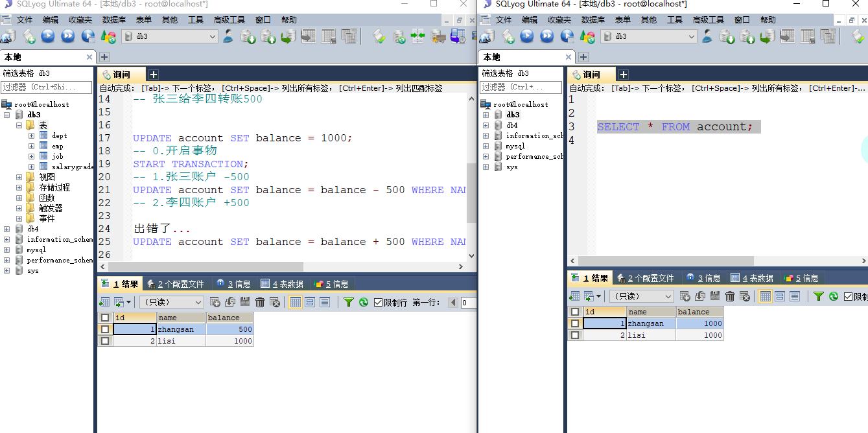
Task: Switch to form view icon in left result toolbar
Action: click(x=310, y=302)
